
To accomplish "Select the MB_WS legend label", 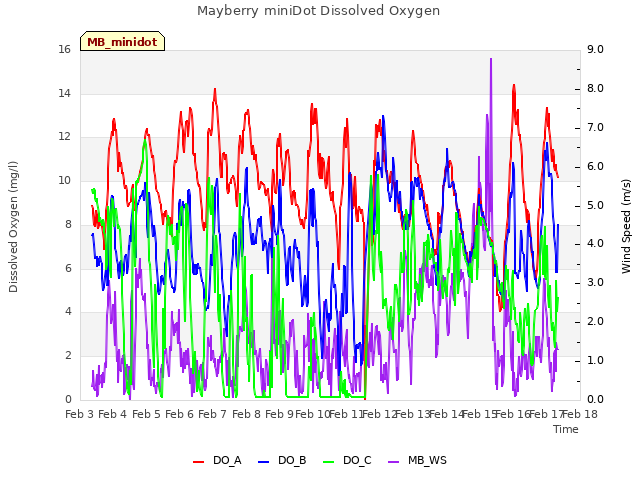I will tap(427, 461).
